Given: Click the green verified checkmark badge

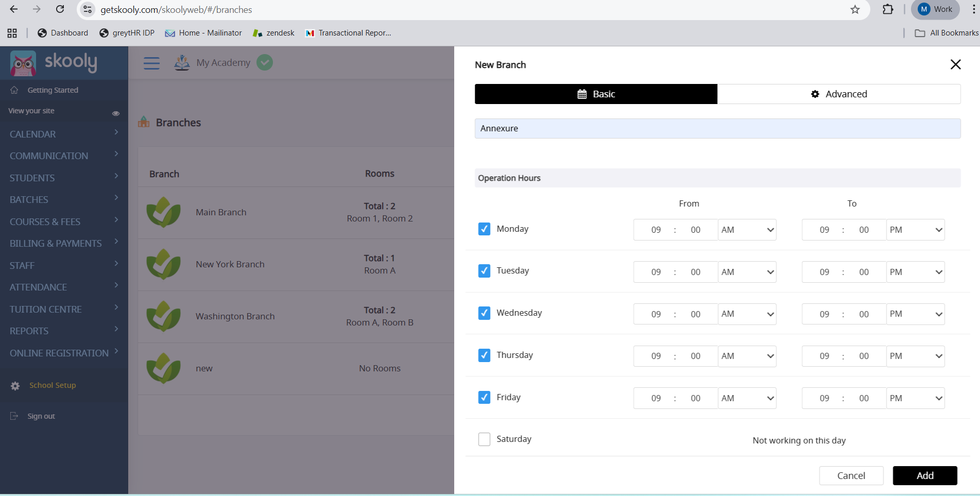Looking at the screenshot, I should (x=265, y=62).
